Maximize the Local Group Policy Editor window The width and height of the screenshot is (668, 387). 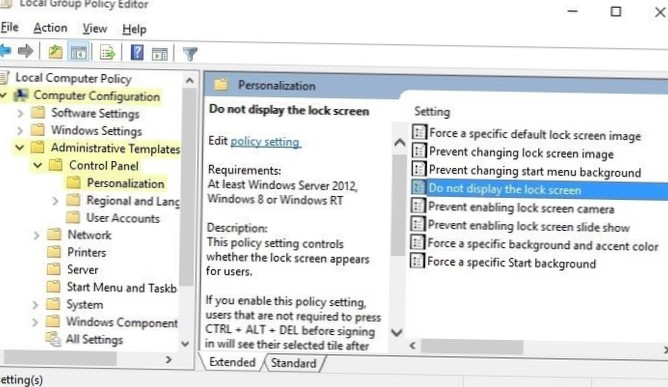click(616, 11)
